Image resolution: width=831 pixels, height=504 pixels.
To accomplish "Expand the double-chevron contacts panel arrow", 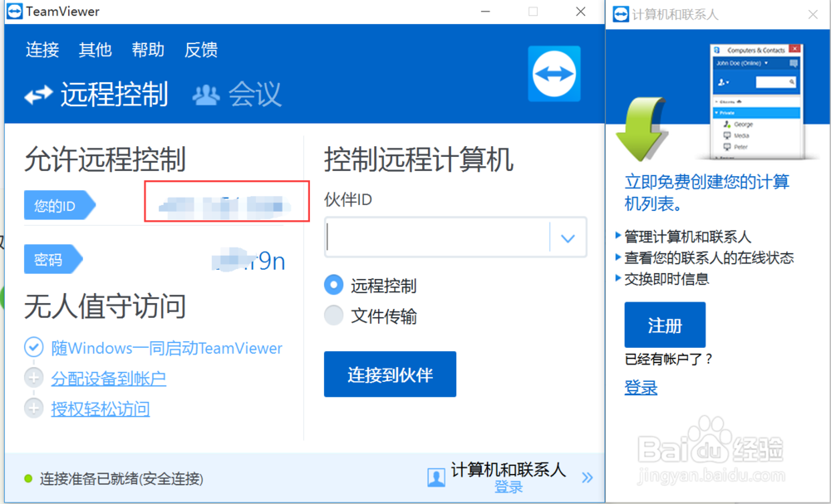I will pos(588,477).
